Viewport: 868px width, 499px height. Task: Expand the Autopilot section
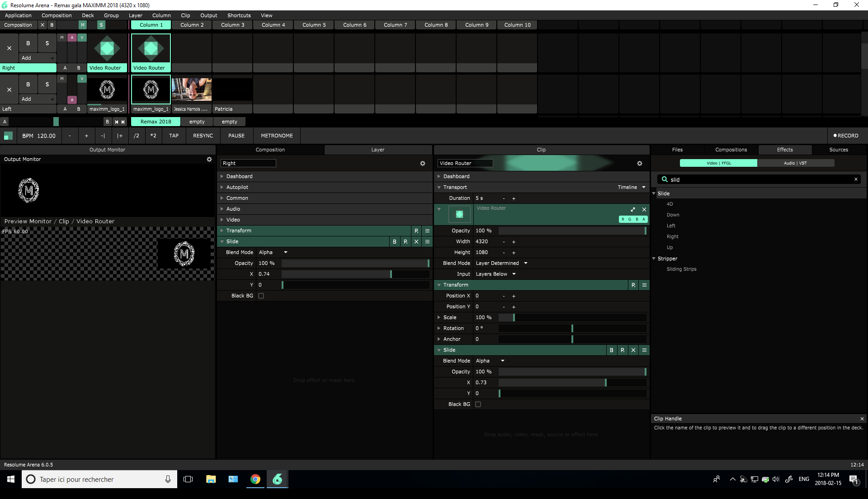coord(237,188)
